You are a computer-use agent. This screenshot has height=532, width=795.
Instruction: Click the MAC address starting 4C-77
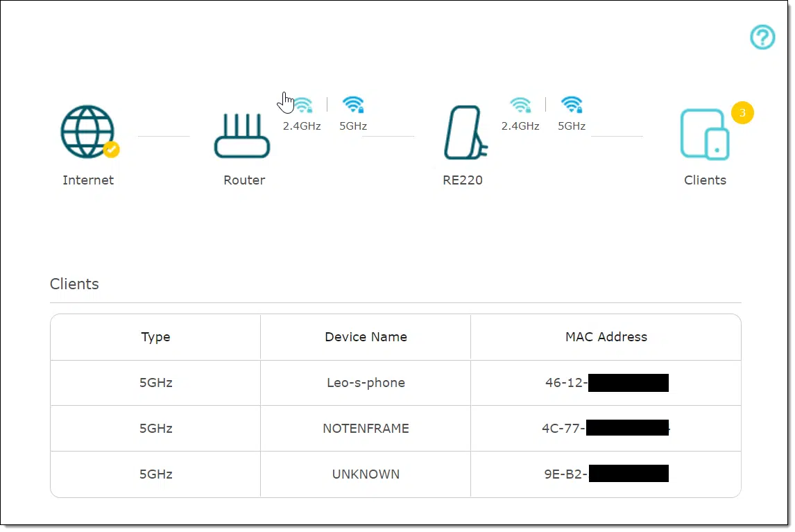[x=606, y=429]
